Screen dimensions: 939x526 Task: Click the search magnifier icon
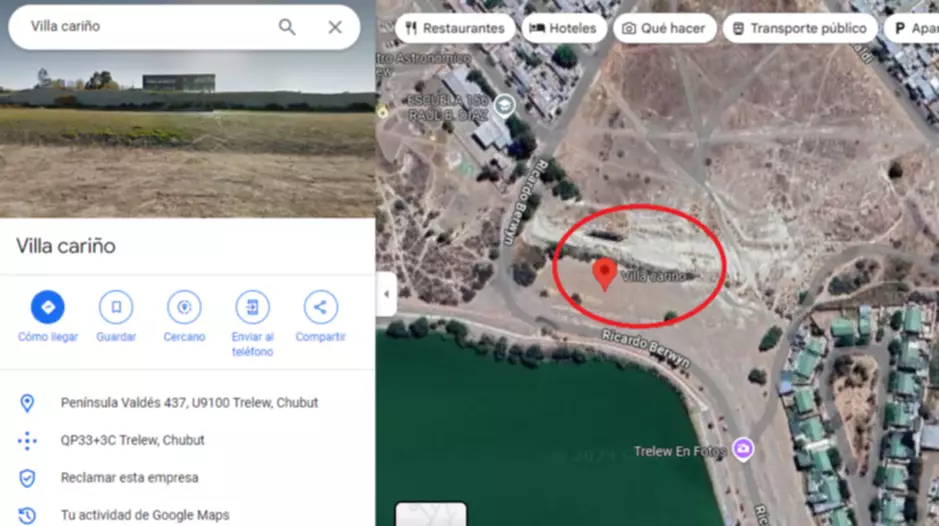tap(287, 27)
